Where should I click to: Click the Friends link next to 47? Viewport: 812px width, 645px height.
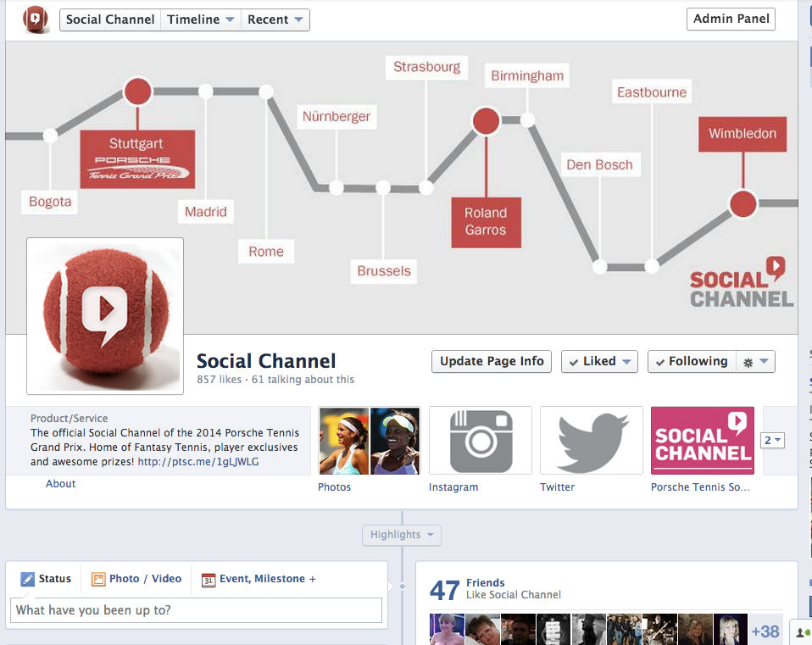click(485, 583)
